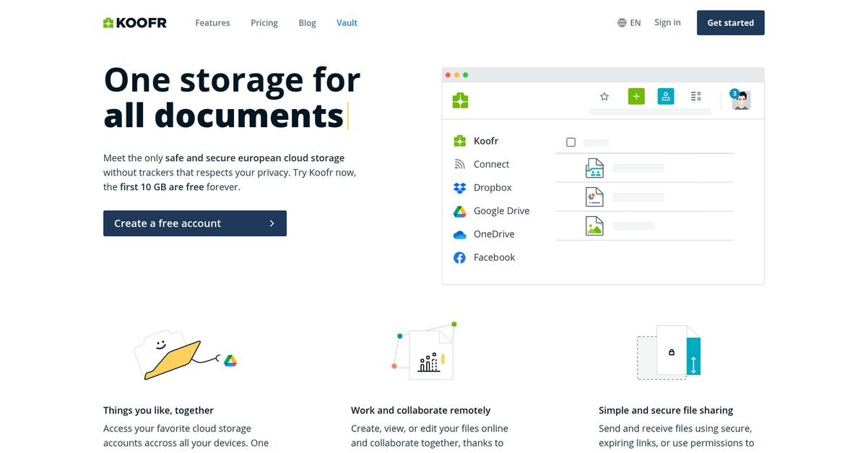868x453 pixels.
Task: Click the green window dot in mockup
Action: coord(466,75)
